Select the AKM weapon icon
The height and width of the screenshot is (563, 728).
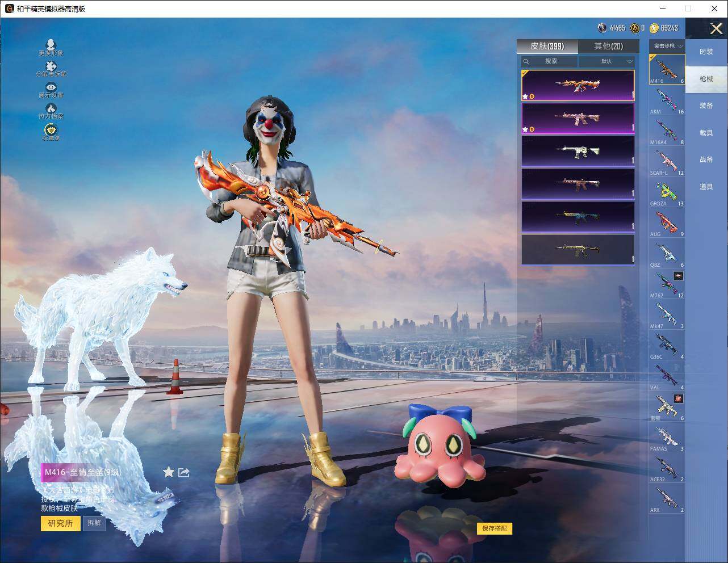(x=667, y=100)
